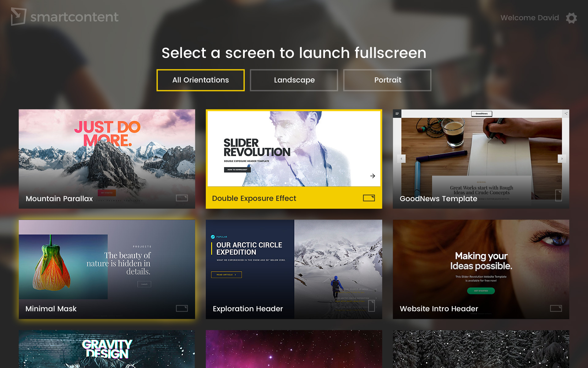
Task: Click the HOW TO DOWNLOAD button in Double Exposure preview
Action: click(x=237, y=170)
